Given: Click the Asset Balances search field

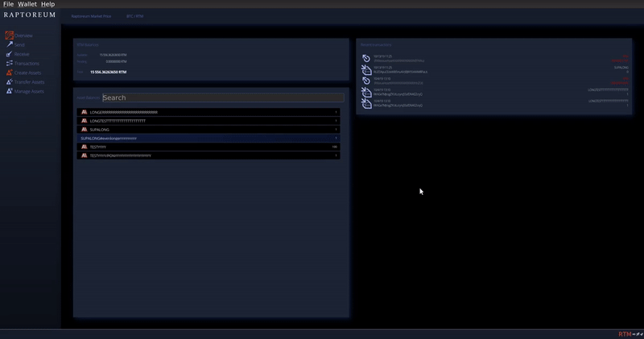Looking at the screenshot, I should click(222, 97).
